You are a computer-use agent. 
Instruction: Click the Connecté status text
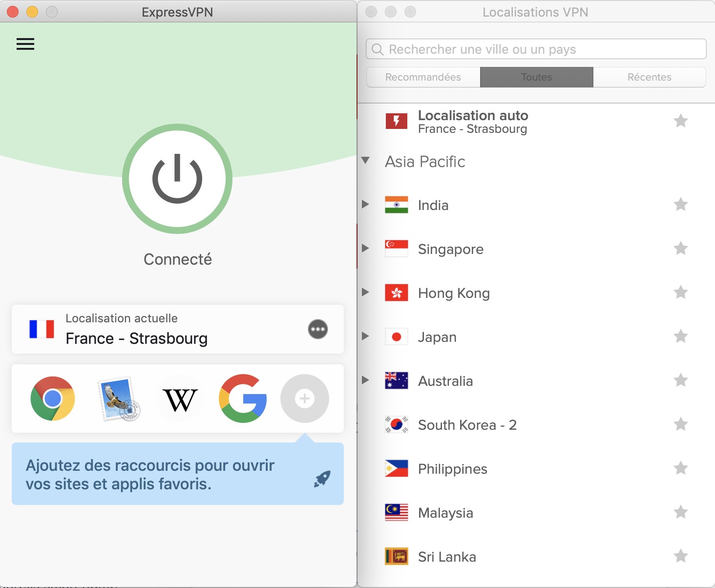(x=178, y=259)
